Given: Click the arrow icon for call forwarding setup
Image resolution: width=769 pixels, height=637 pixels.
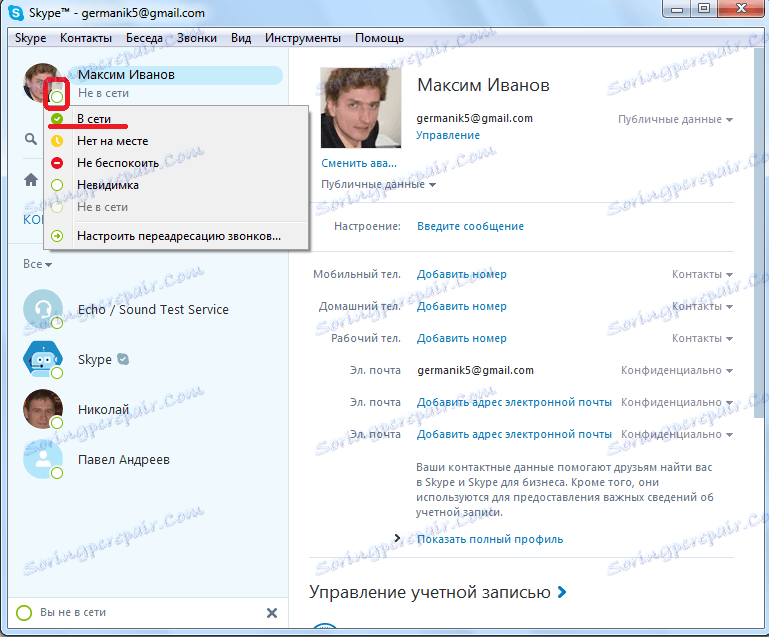Looking at the screenshot, I should click(57, 236).
